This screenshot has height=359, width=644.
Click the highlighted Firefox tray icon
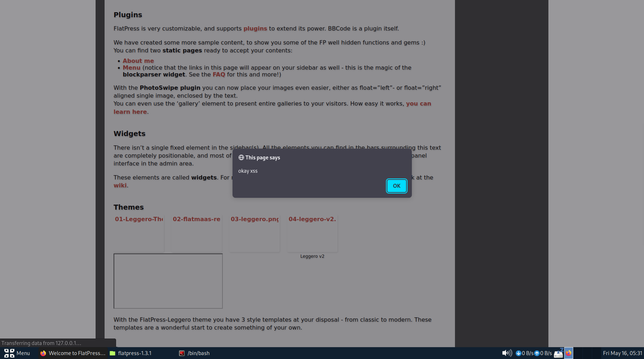(569, 353)
